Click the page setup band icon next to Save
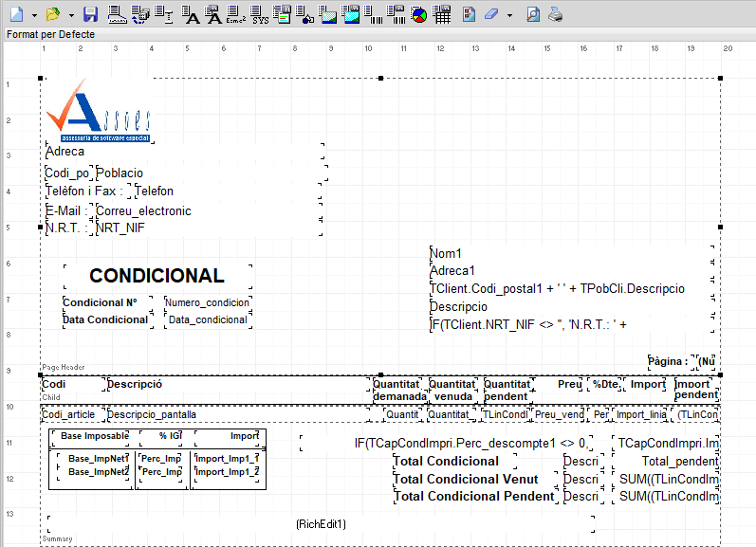The width and height of the screenshot is (756, 547). (118, 14)
